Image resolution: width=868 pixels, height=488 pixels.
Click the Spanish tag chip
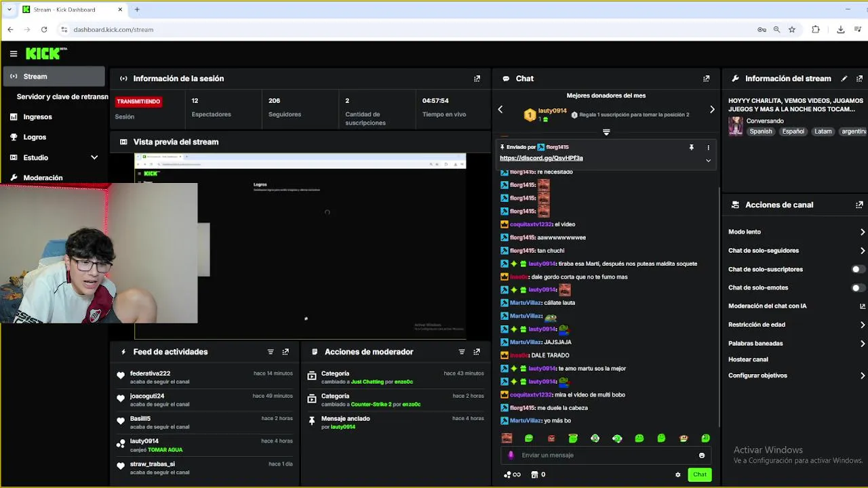761,131
